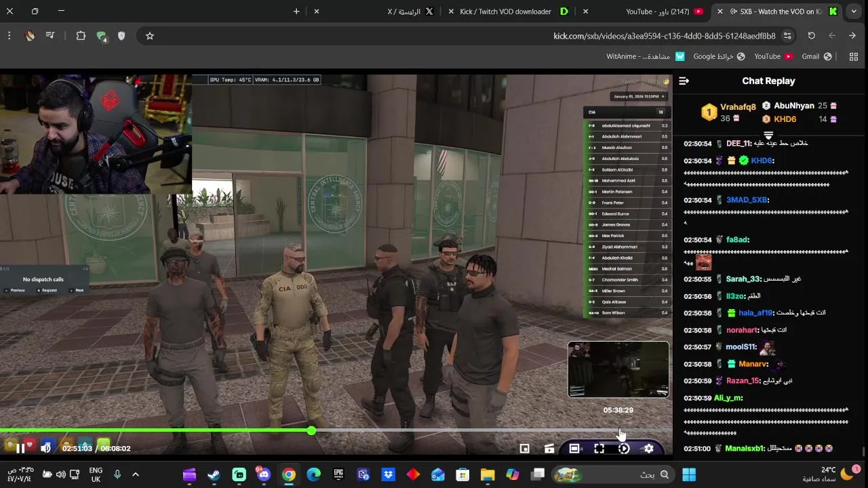The image size is (868, 488).
Task: Pause the Kick VOD playback
Action: (x=20, y=448)
